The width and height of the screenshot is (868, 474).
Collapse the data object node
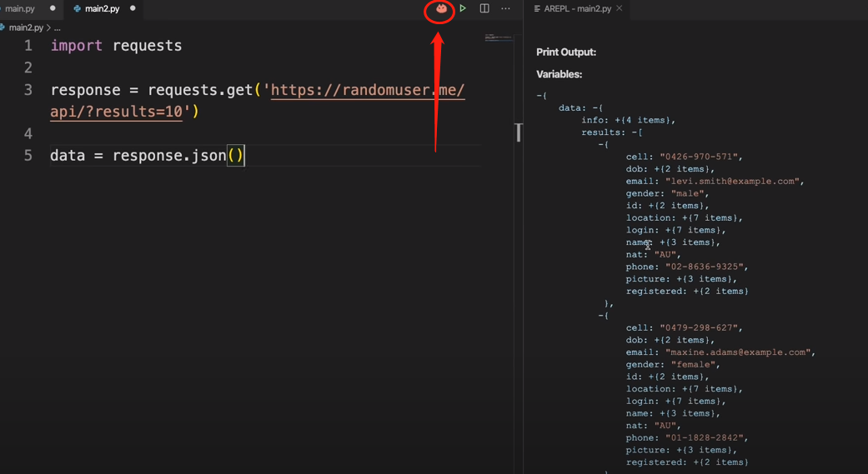click(595, 107)
